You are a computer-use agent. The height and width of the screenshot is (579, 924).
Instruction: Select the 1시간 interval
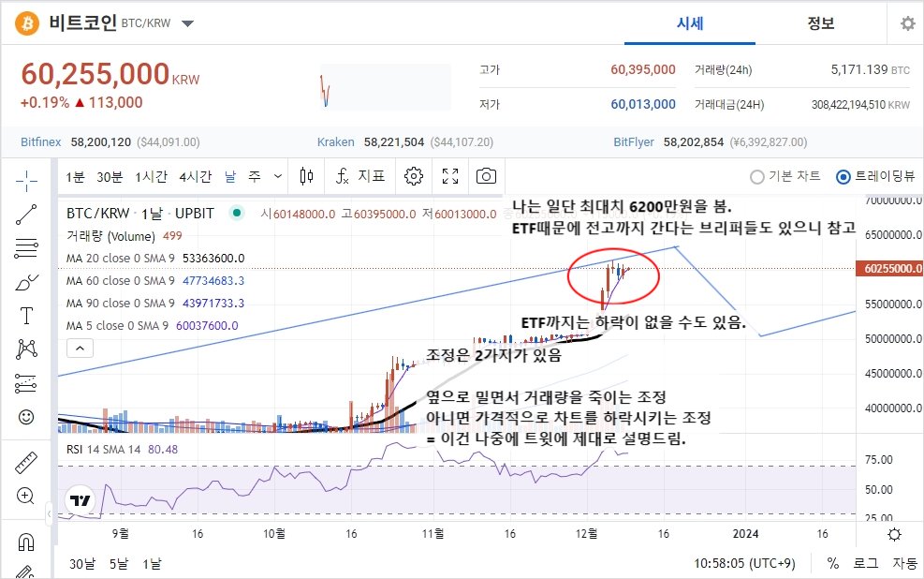pos(152,176)
